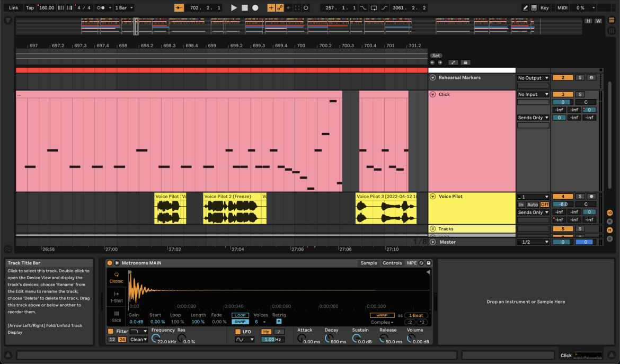Open the Rehearsal Markers No Output dropdown
Screen dimensions: 620x364
533,78
